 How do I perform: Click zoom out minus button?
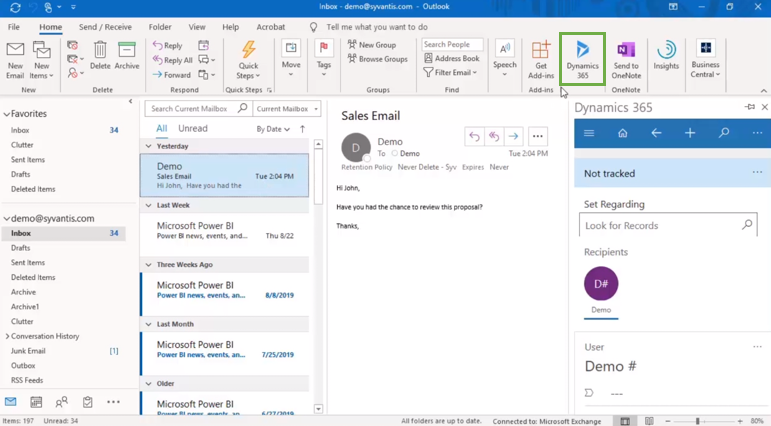667,421
